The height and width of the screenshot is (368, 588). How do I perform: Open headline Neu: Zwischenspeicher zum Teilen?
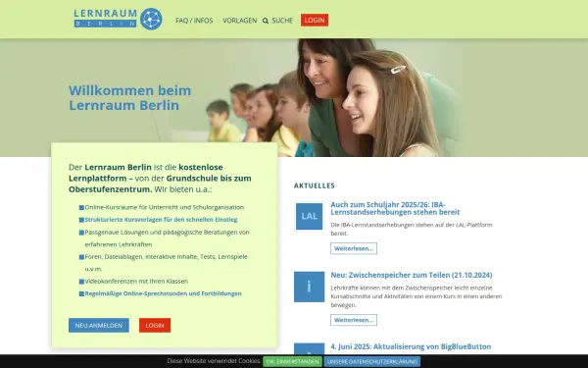click(x=412, y=275)
